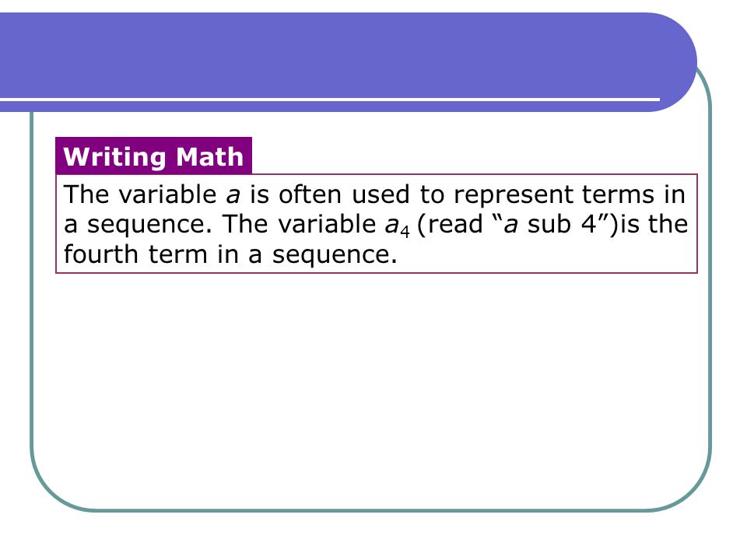Click "sequence." in the second line
This screenshot has height=560, width=747.
149,226
